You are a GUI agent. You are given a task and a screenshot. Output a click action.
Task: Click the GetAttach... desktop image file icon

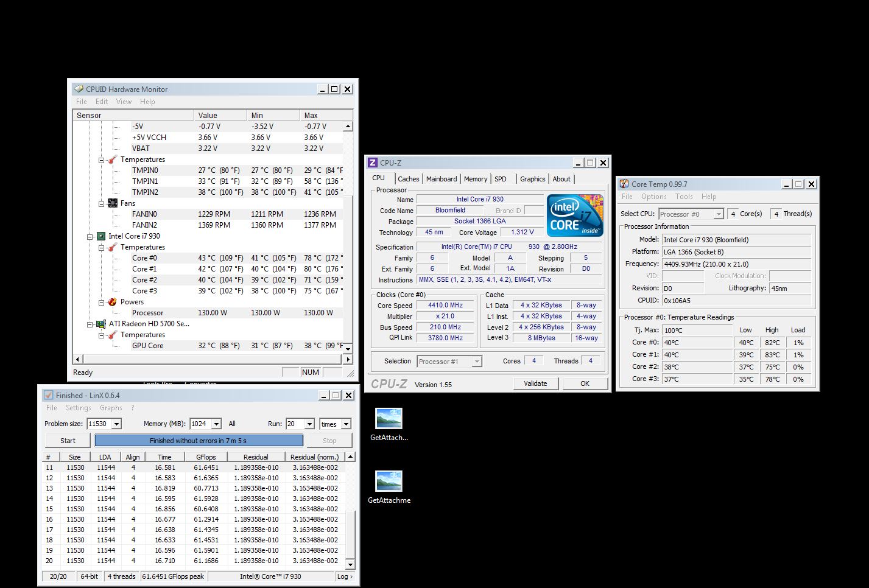coord(389,419)
